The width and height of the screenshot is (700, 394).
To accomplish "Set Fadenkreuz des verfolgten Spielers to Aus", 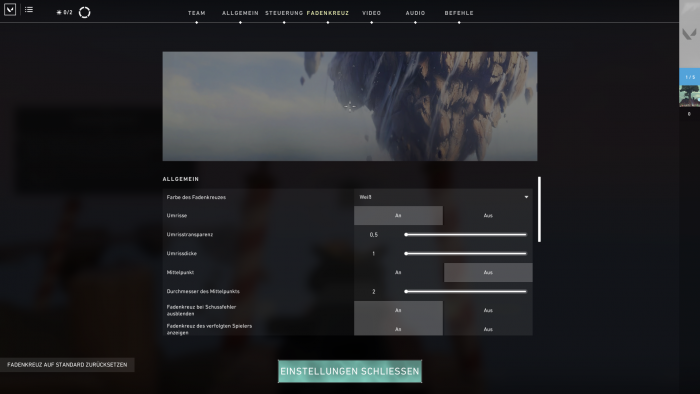I will [x=488, y=328].
